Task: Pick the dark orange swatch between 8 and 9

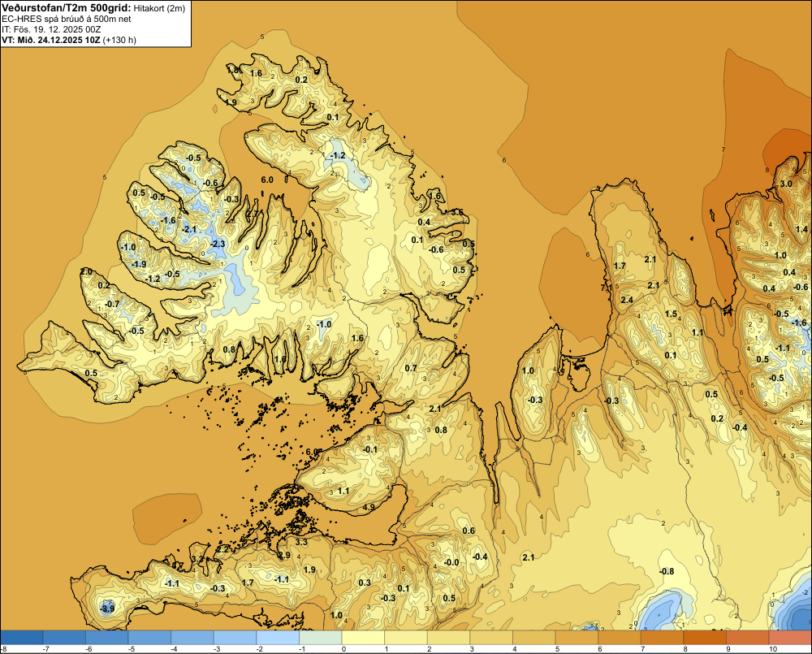Action: tap(705, 637)
